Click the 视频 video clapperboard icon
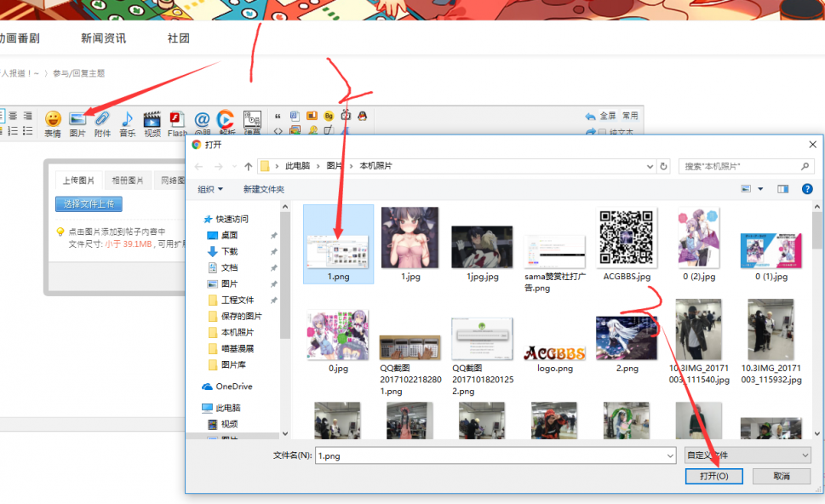The width and height of the screenshot is (825, 504). [x=152, y=119]
